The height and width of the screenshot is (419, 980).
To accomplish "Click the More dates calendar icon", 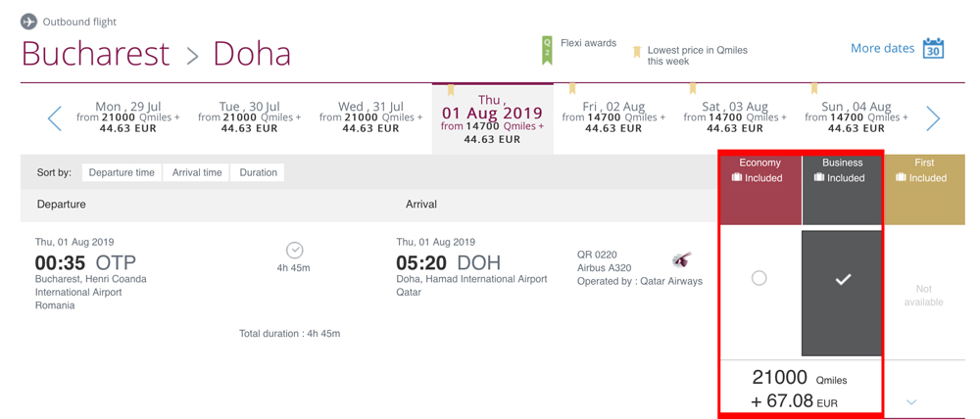I will click(933, 48).
